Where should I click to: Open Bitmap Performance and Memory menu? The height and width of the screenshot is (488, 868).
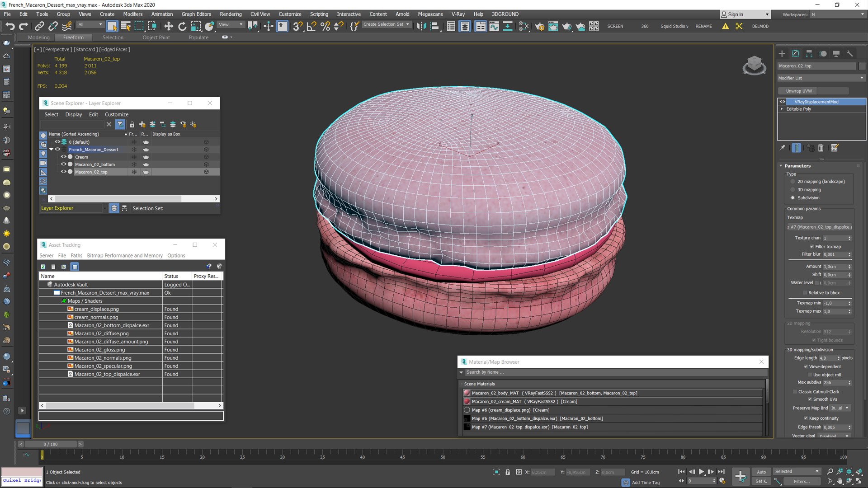click(x=125, y=256)
